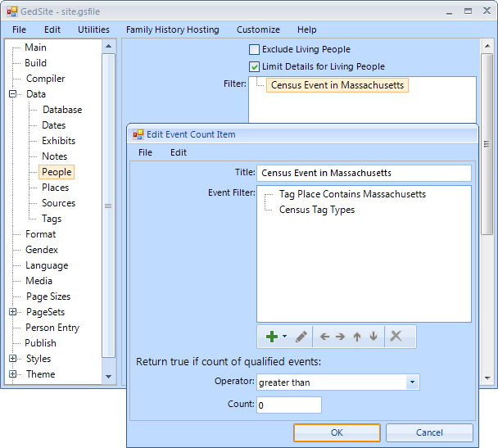
Task: Open the main window File menu
Action: point(19,29)
